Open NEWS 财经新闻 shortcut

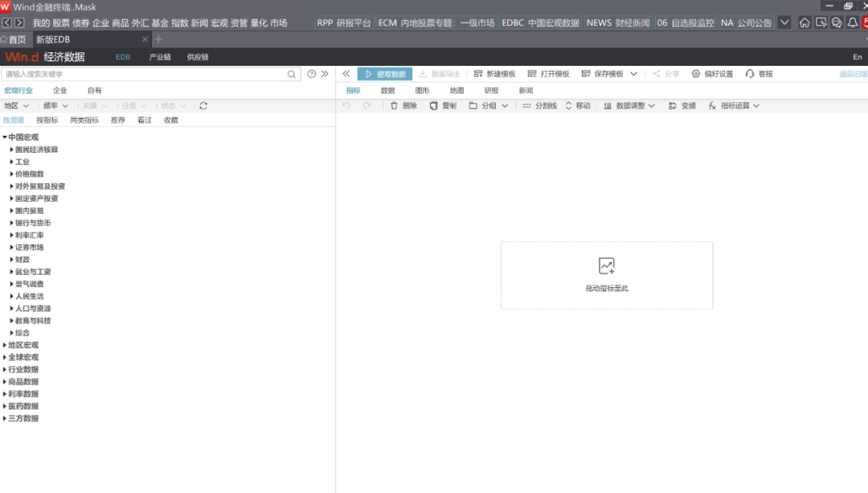coord(618,23)
